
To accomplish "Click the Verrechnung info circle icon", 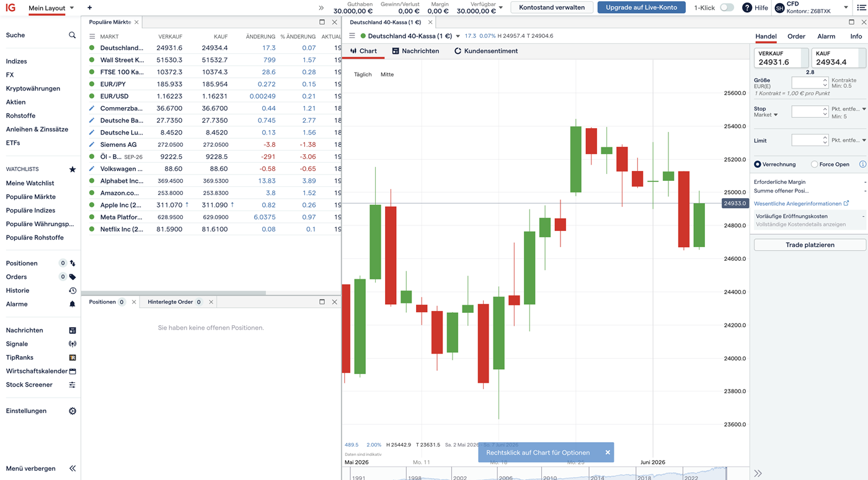I will pos(862,164).
